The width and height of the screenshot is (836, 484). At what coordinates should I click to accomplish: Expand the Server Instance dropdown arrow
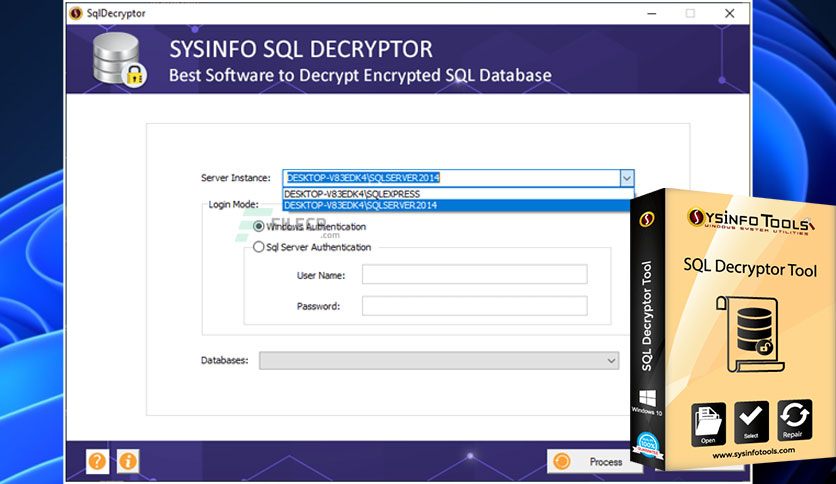tap(626, 178)
